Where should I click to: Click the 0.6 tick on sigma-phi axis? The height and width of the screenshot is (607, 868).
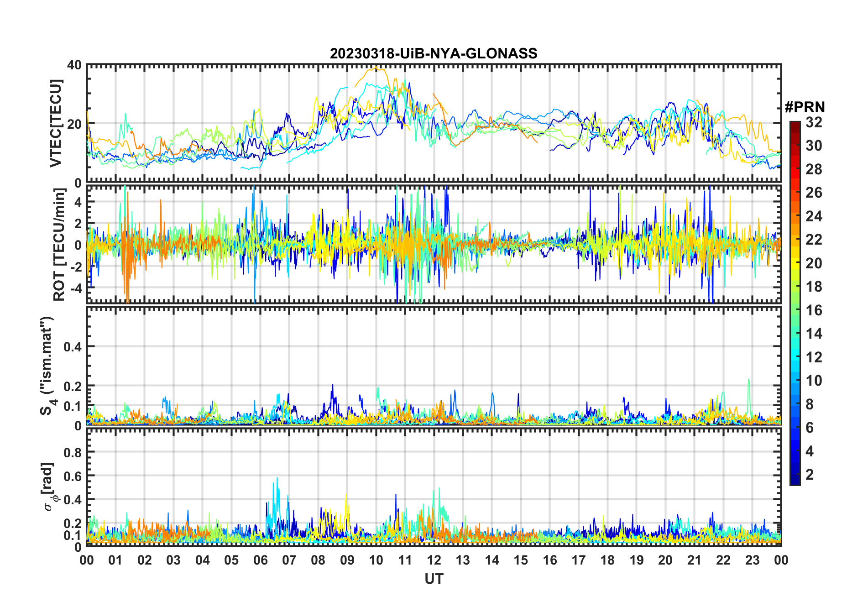tap(73, 476)
